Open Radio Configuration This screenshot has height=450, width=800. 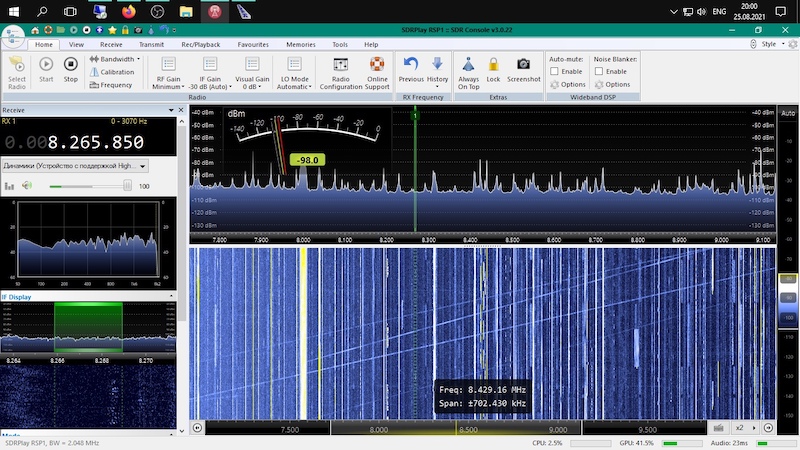[340, 68]
